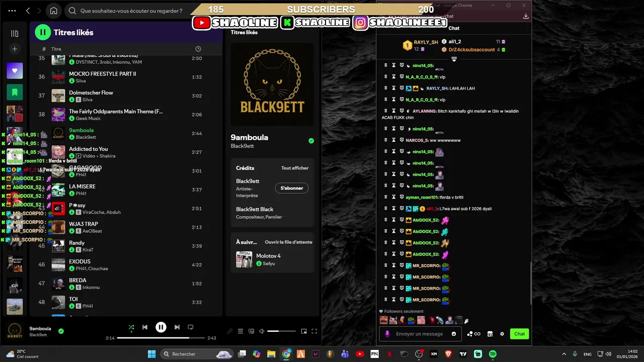Viewport: 644px width, 362px height.
Task: Switch Spotify to full screen view
Action: [314, 331]
